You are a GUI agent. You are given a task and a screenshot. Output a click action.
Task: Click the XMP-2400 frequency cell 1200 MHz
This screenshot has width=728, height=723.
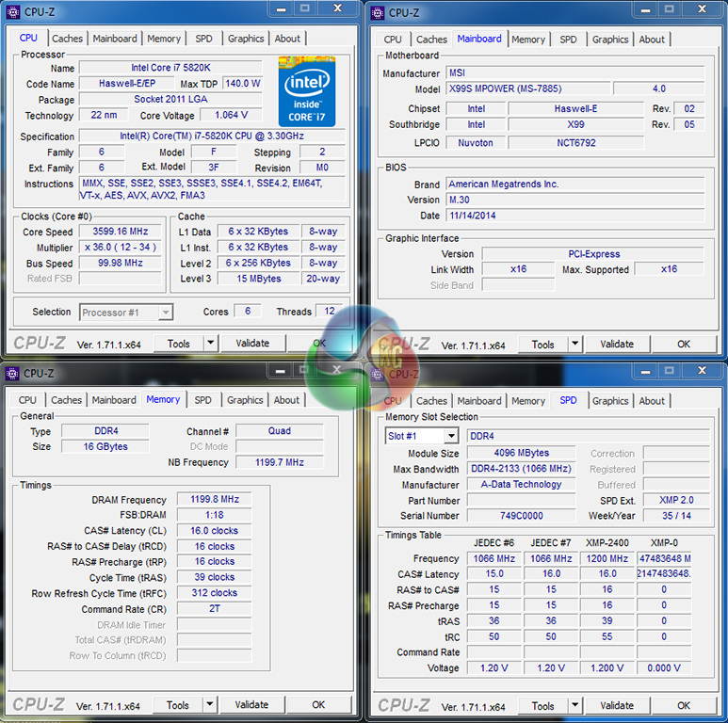(607, 558)
